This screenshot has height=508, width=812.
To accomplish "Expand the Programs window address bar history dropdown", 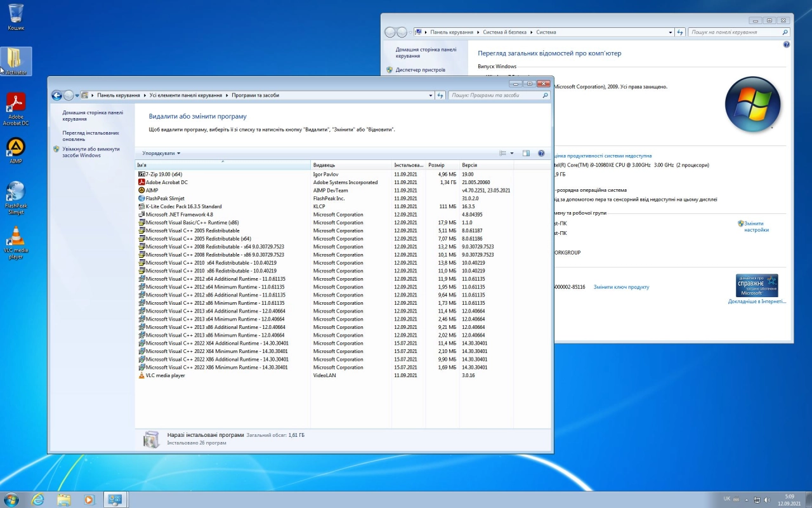I will 431,95.
